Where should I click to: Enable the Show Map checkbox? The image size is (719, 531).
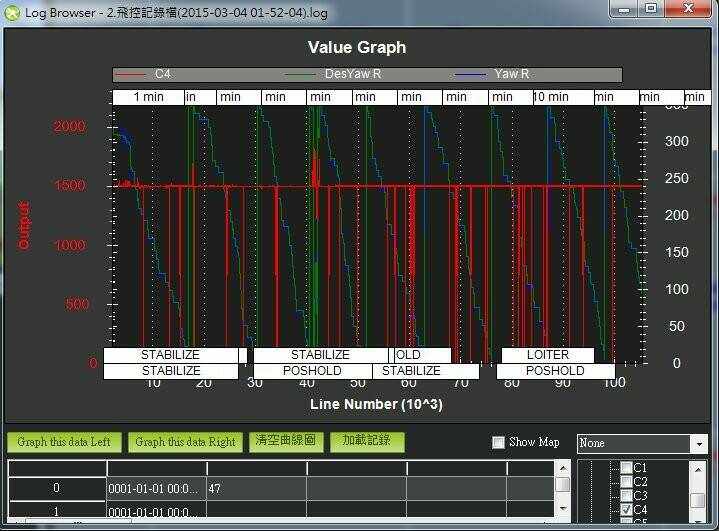[x=499, y=443]
